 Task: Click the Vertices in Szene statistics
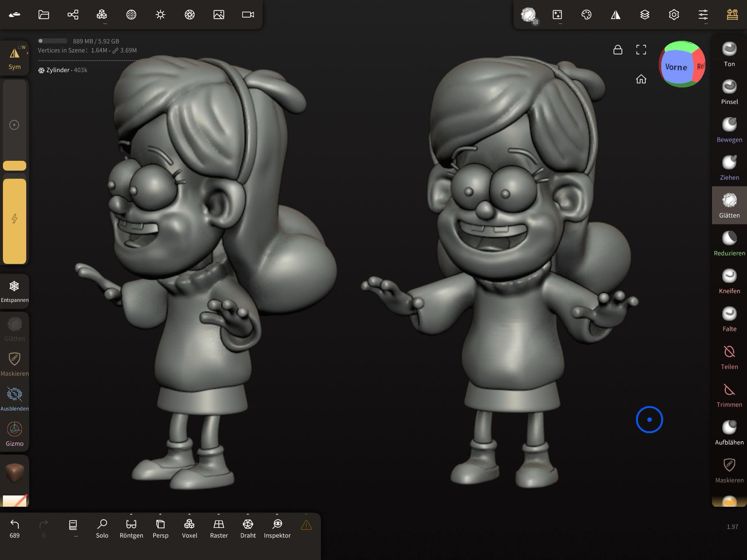tap(87, 50)
